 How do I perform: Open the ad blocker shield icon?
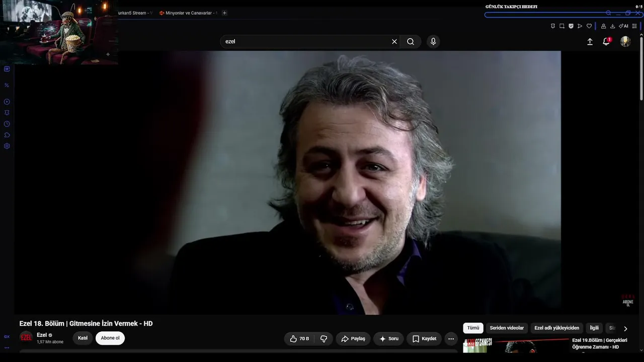(571, 26)
